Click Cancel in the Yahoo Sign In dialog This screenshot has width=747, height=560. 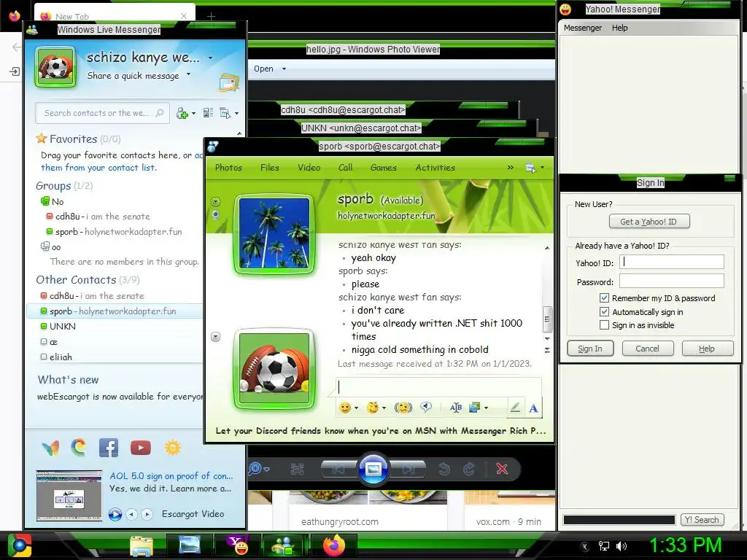[x=648, y=349]
